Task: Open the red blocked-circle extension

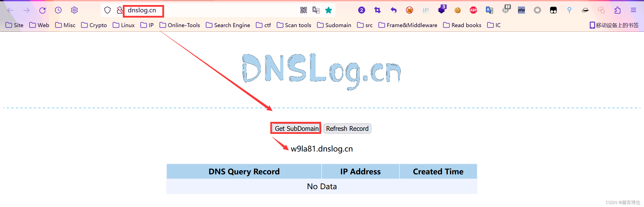Action: pyautogui.click(x=409, y=10)
